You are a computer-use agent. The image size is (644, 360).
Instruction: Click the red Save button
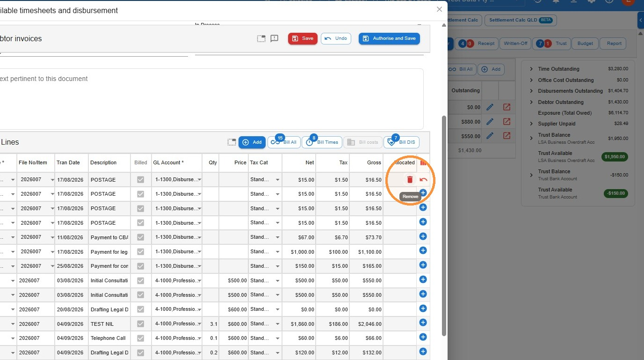point(303,38)
